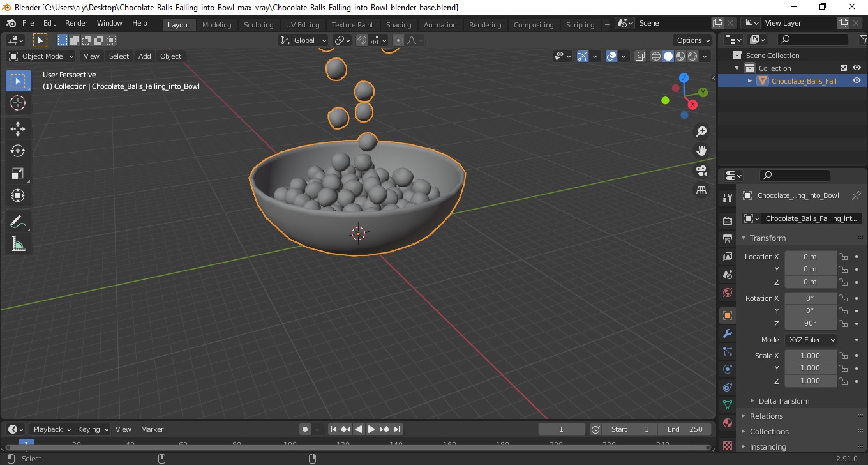The image size is (868, 465).
Task: Uncheck the Collection exclude checkbox
Action: (x=844, y=68)
